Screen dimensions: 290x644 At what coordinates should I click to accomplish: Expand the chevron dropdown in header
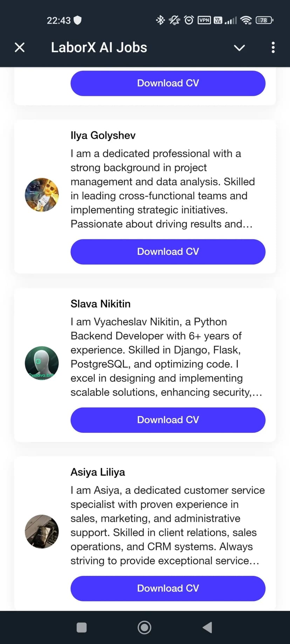(239, 48)
